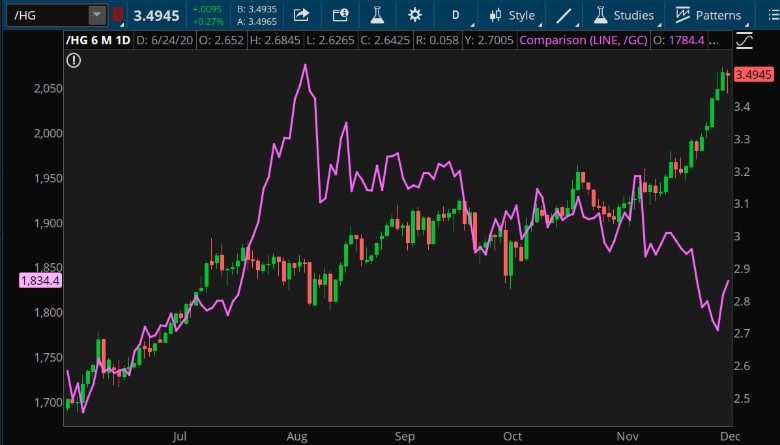Click the ask price A: 3.4965

(257, 22)
